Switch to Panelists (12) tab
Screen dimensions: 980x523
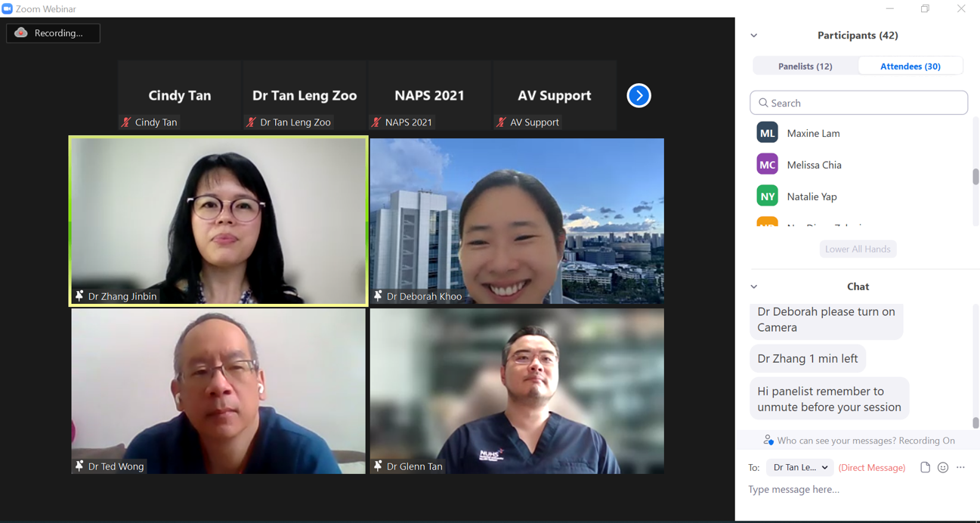pos(805,67)
